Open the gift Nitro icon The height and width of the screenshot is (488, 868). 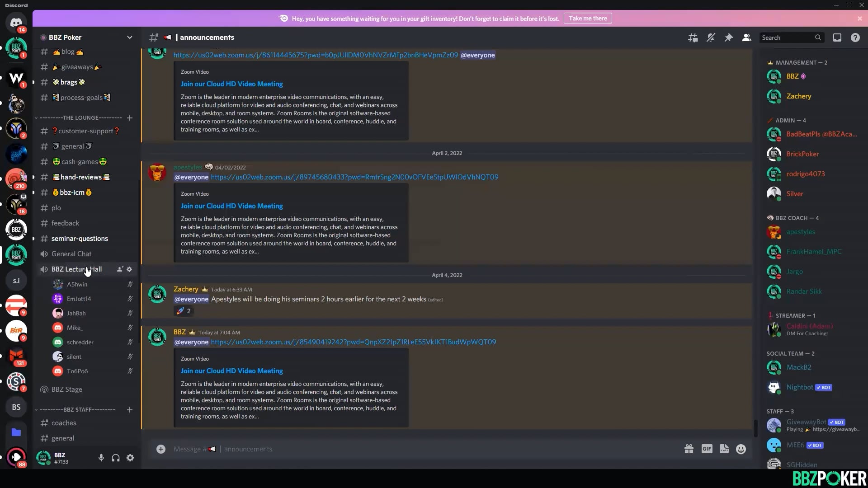click(689, 449)
